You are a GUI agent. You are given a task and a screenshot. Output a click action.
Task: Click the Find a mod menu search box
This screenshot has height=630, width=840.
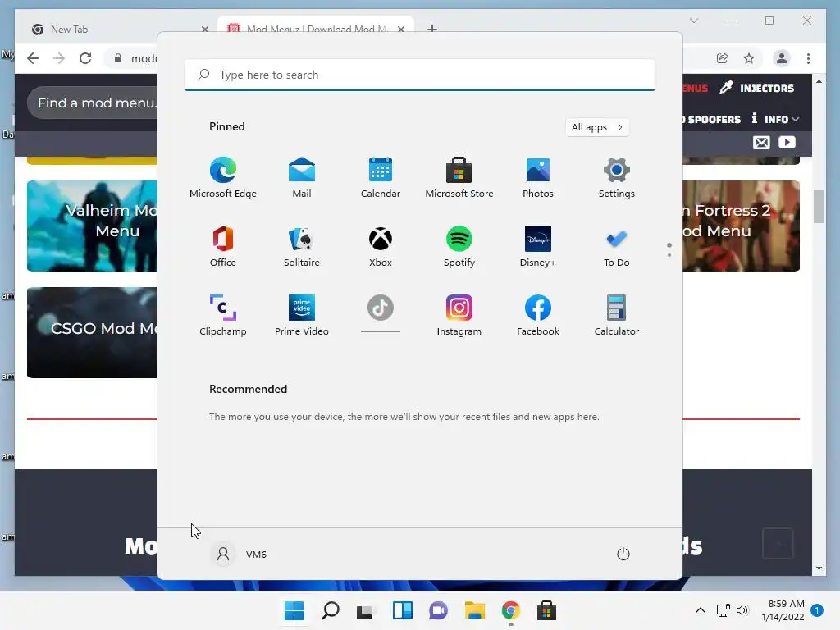click(92, 103)
